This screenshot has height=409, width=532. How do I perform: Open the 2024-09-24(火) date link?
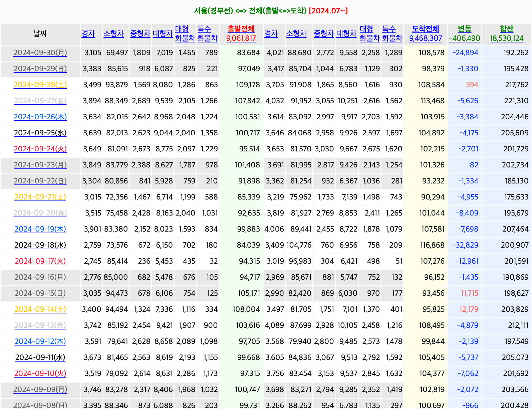pos(40,149)
